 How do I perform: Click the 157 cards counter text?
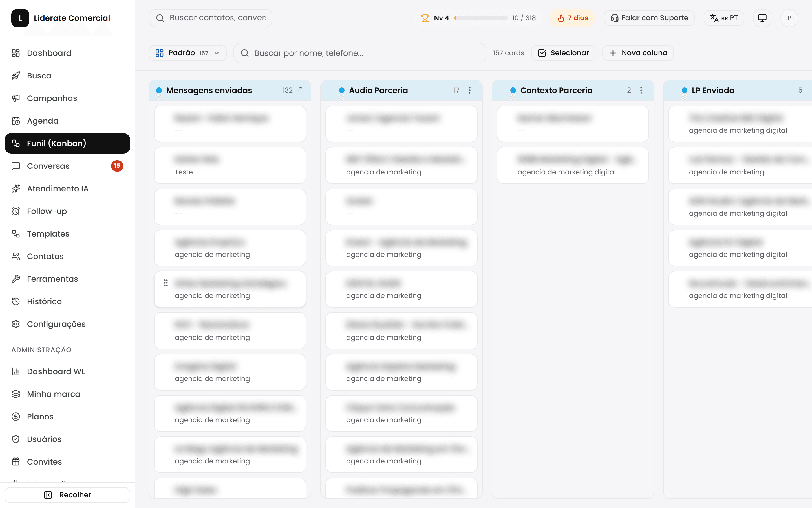[x=508, y=53]
